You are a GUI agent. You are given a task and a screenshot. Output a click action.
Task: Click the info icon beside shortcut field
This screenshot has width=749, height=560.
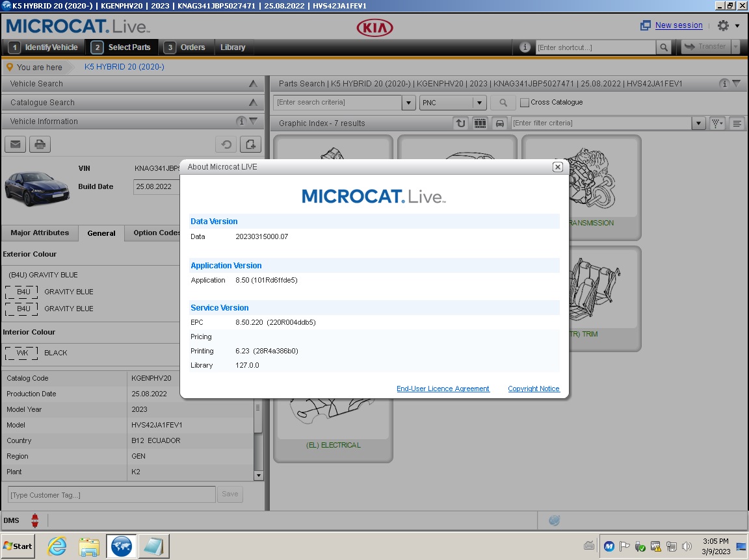(x=525, y=47)
